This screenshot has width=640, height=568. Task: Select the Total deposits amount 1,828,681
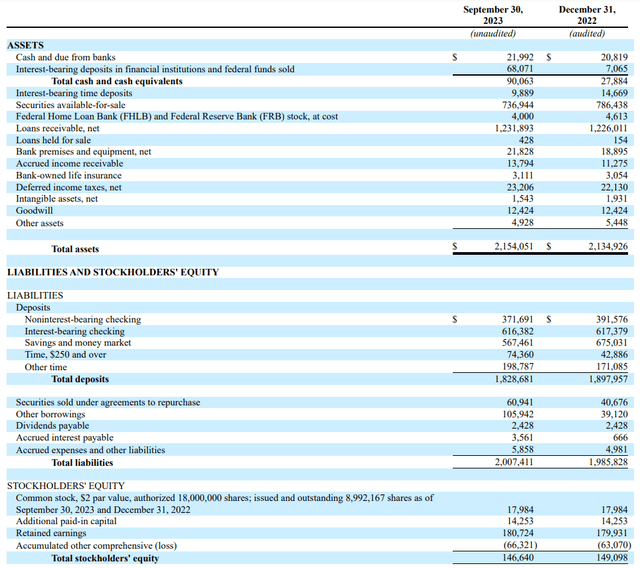pyautogui.click(x=514, y=379)
